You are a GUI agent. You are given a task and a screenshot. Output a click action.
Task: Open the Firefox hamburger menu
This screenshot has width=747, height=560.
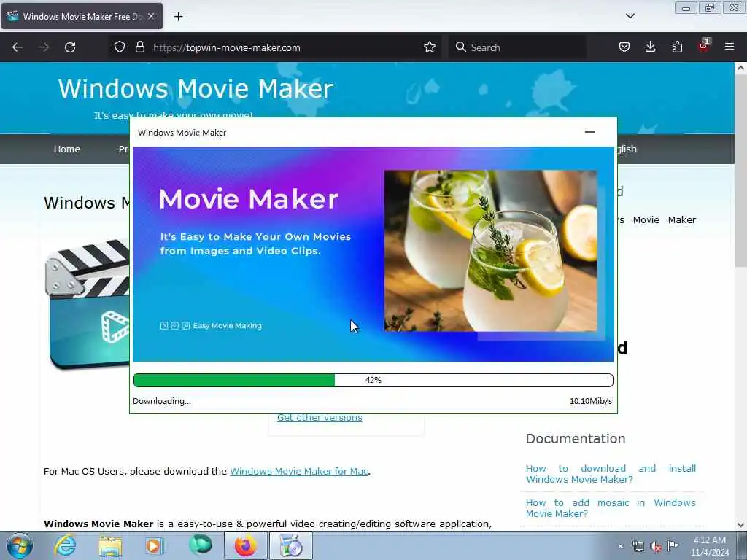[729, 47]
